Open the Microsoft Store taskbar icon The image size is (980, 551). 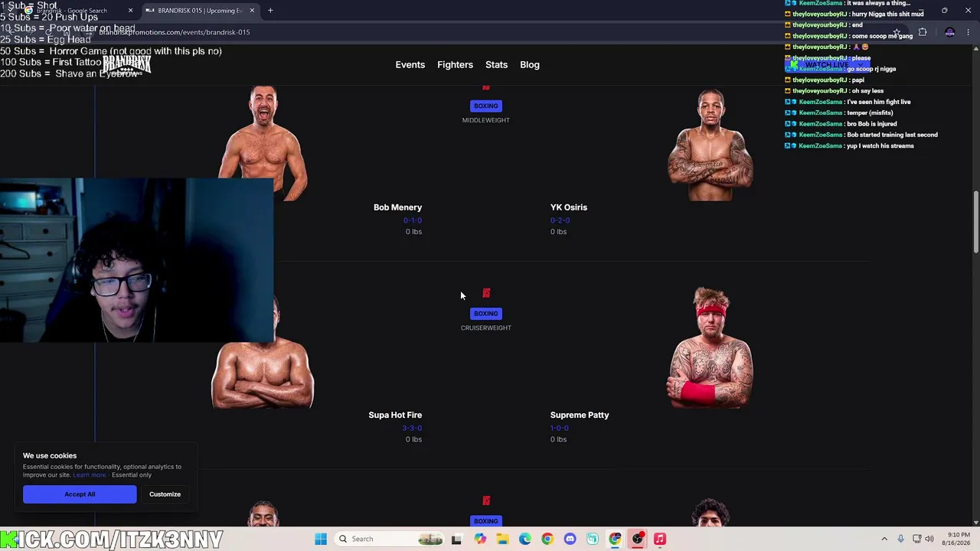click(x=592, y=539)
